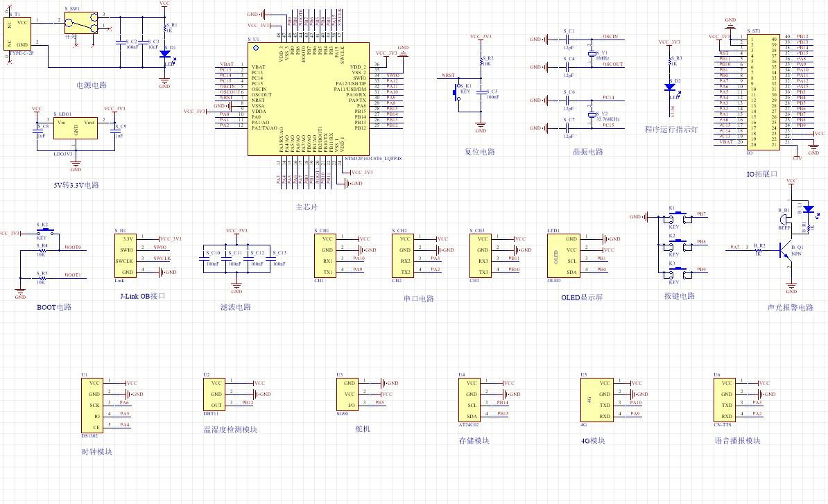Select the 32.768KHz crystal S_Y2
The image size is (828, 504).
click(x=592, y=114)
